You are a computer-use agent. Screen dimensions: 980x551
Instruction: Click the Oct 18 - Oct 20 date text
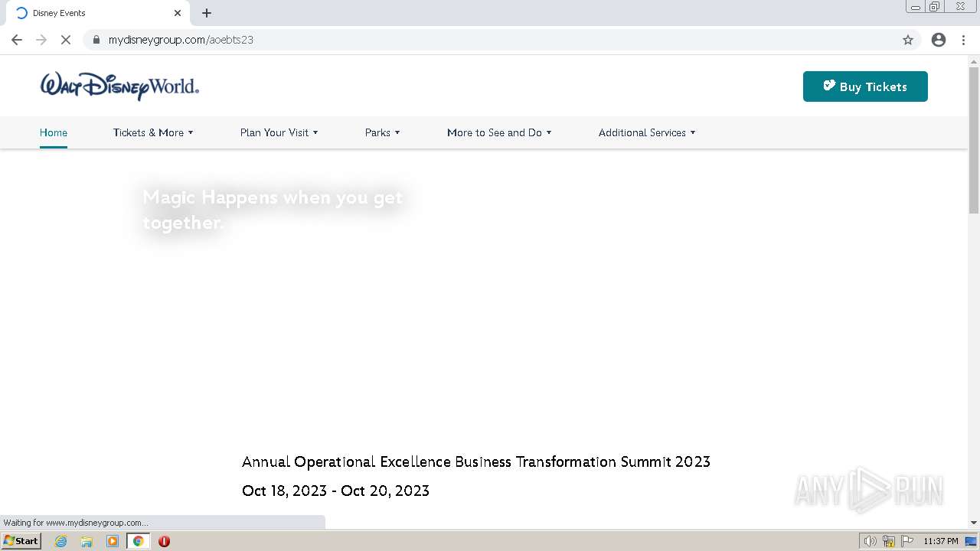335,491
